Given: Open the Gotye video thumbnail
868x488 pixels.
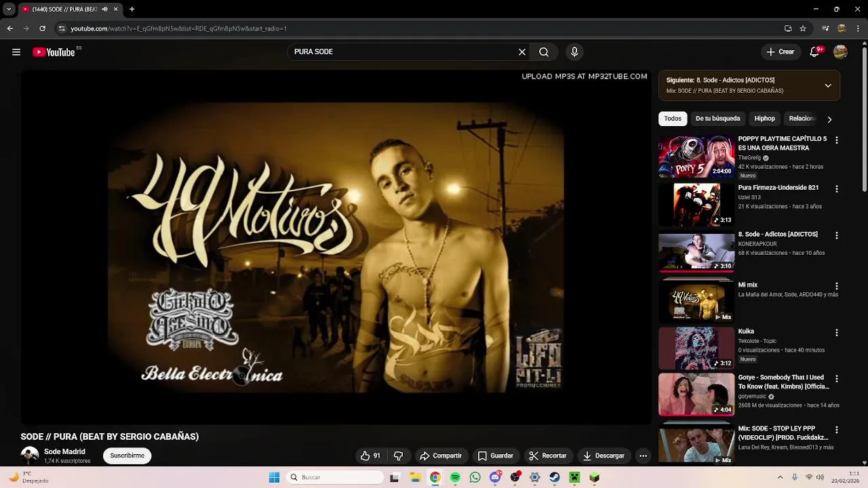Looking at the screenshot, I should coord(696,394).
